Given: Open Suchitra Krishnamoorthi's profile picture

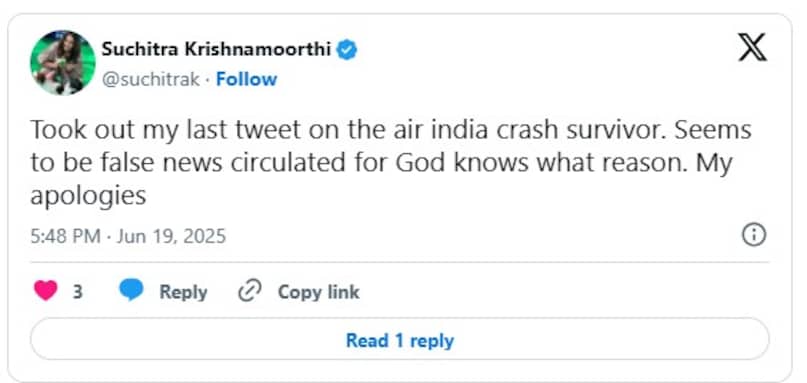Looking at the screenshot, I should (x=63, y=63).
